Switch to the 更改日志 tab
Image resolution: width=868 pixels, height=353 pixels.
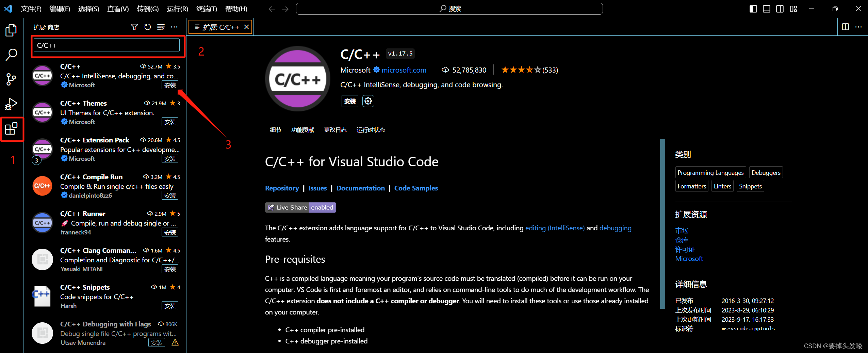(x=335, y=130)
